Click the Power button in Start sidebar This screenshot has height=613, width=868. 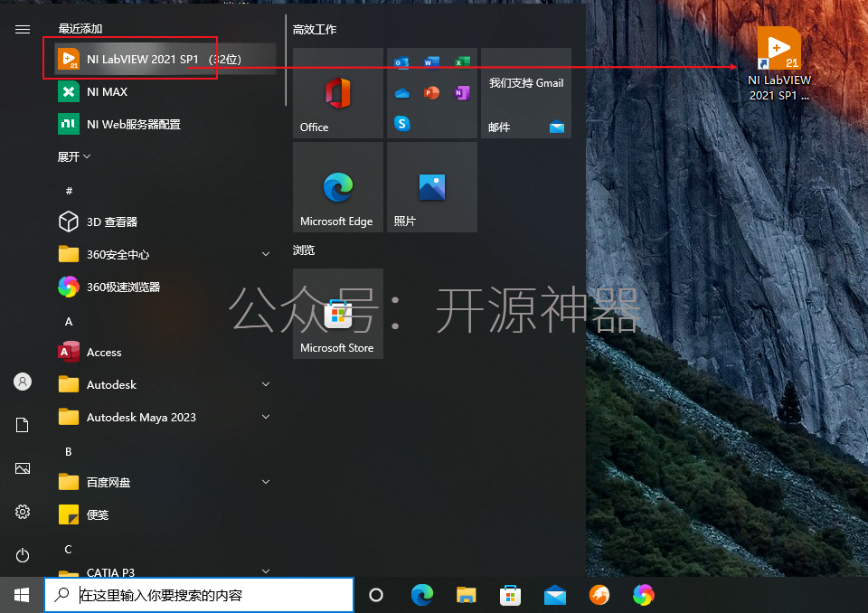[x=22, y=555]
